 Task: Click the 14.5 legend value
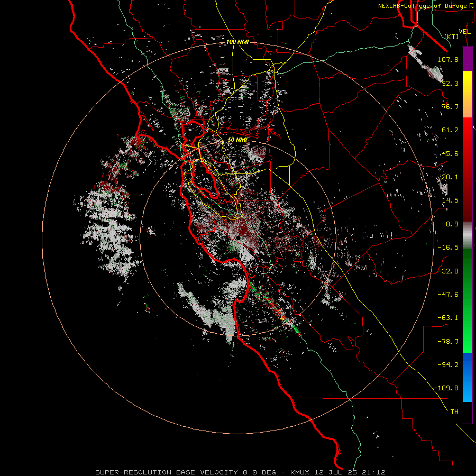point(450,200)
